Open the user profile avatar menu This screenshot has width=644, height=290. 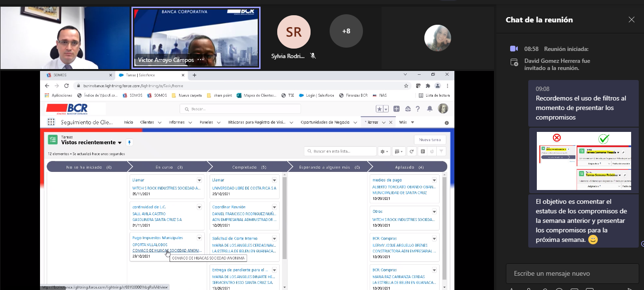point(443,109)
